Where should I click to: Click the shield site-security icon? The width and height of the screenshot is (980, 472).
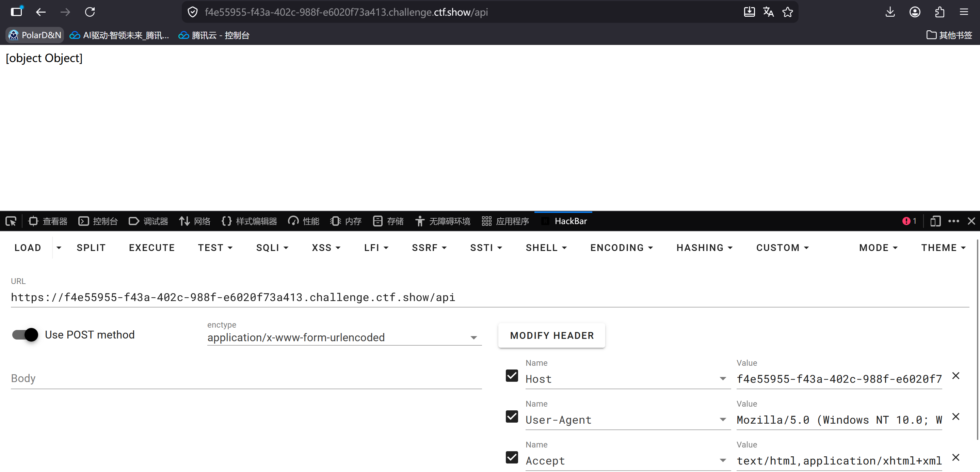[193, 12]
